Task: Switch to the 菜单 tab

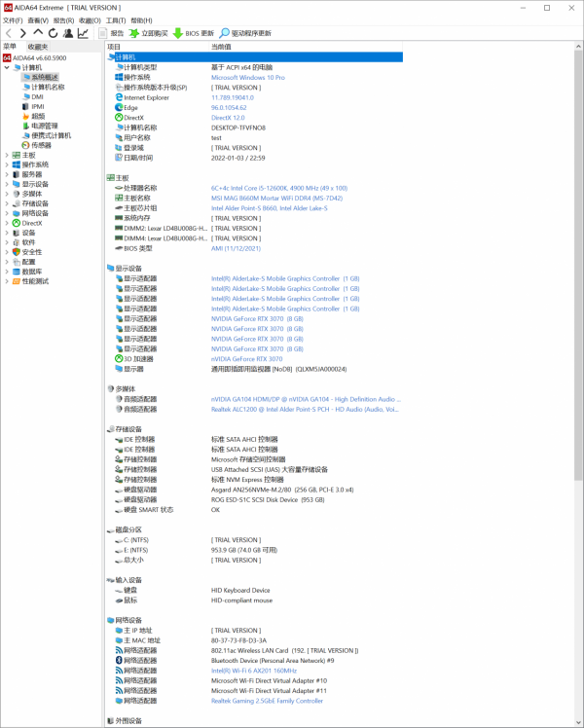Action: [10, 47]
